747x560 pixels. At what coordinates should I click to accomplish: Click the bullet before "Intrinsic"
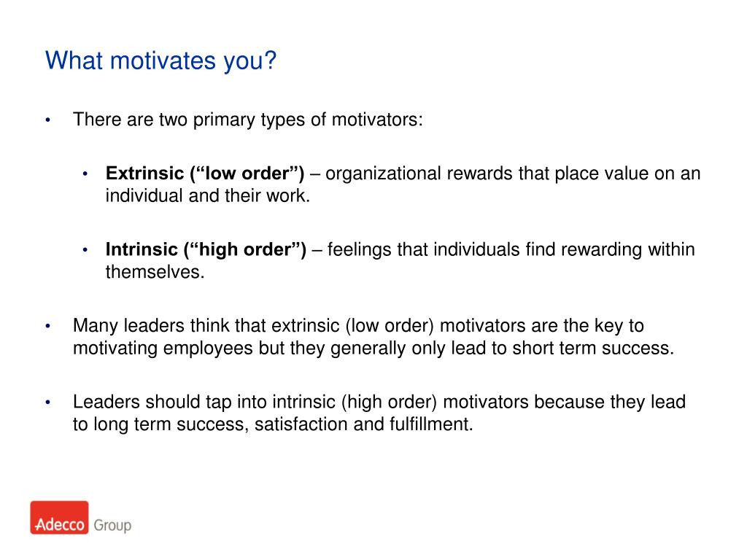pyautogui.click(x=85, y=250)
